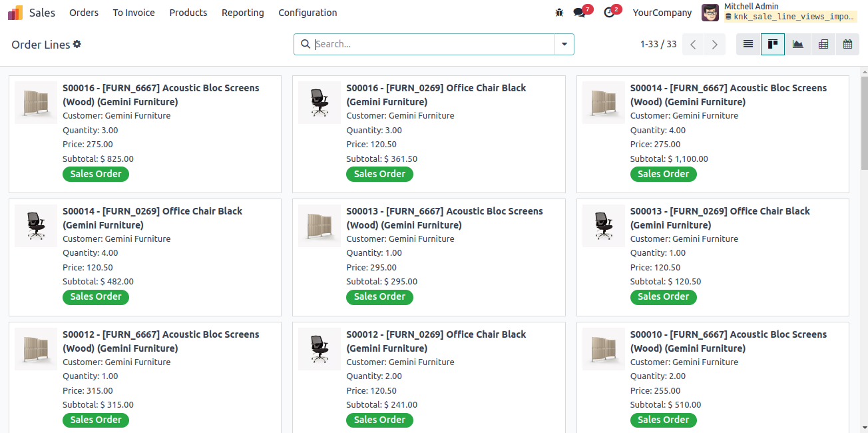Click the search magnifier icon
Viewport: 868px width, 433px height.
[x=306, y=44]
